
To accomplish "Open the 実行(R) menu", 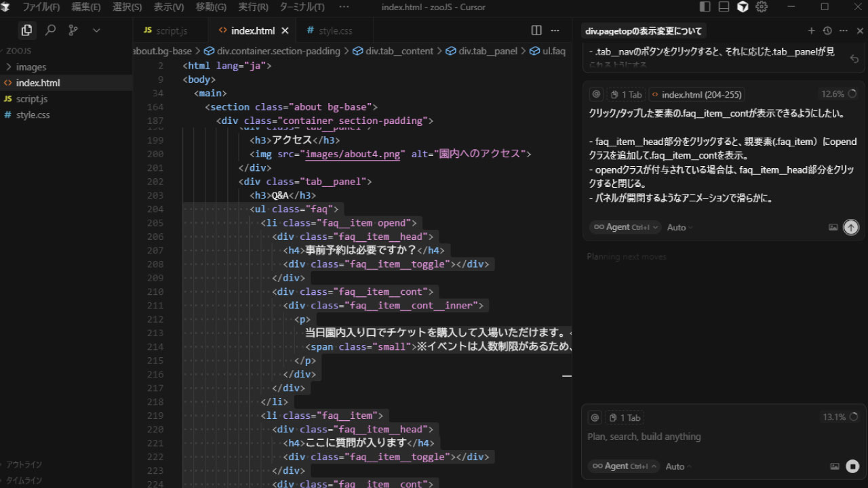I will coord(253,7).
